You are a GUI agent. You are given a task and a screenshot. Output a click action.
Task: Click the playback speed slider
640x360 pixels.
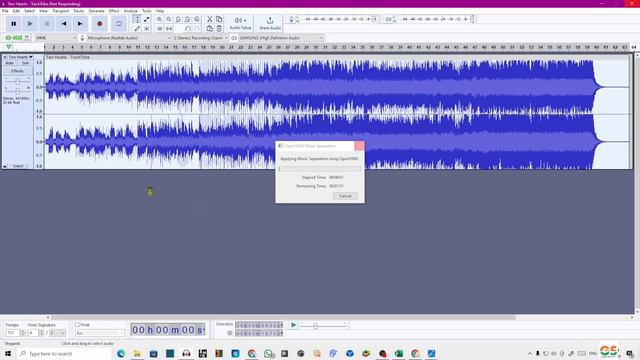(x=324, y=325)
